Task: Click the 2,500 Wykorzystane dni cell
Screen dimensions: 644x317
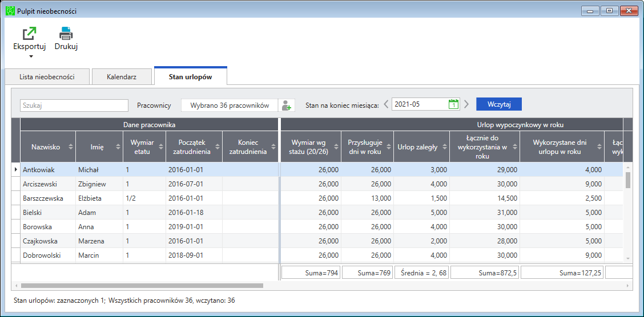Action: tap(562, 198)
